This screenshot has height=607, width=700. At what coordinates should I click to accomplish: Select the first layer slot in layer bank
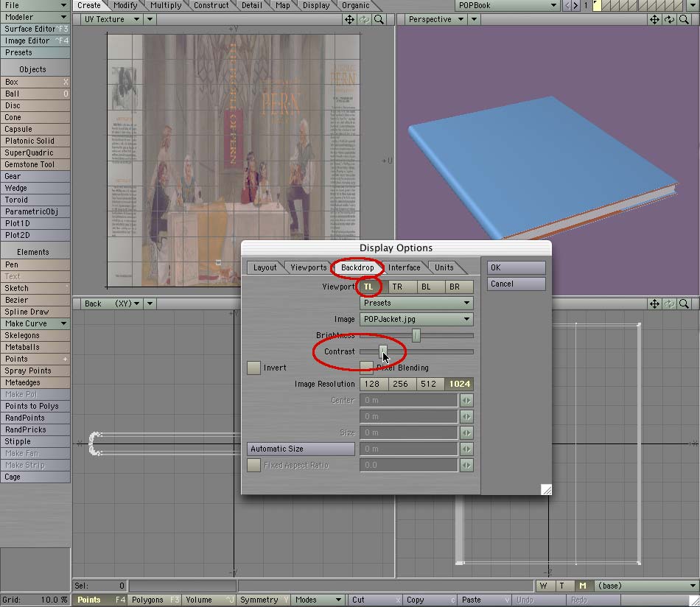[x=598, y=5]
